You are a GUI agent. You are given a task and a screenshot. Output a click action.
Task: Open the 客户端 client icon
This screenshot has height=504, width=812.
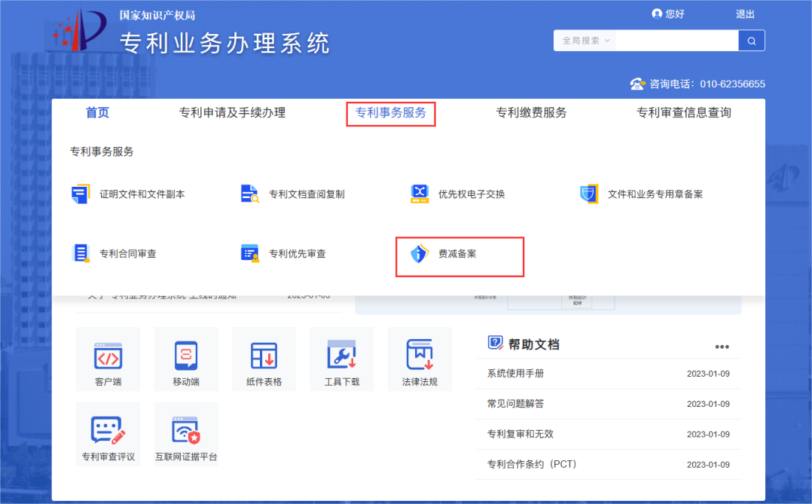coord(108,357)
